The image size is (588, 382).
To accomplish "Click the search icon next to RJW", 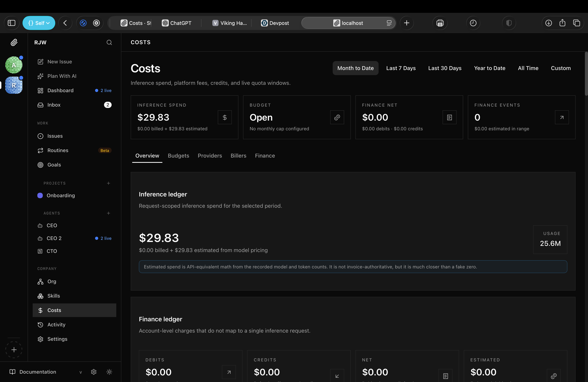I will pos(109,43).
